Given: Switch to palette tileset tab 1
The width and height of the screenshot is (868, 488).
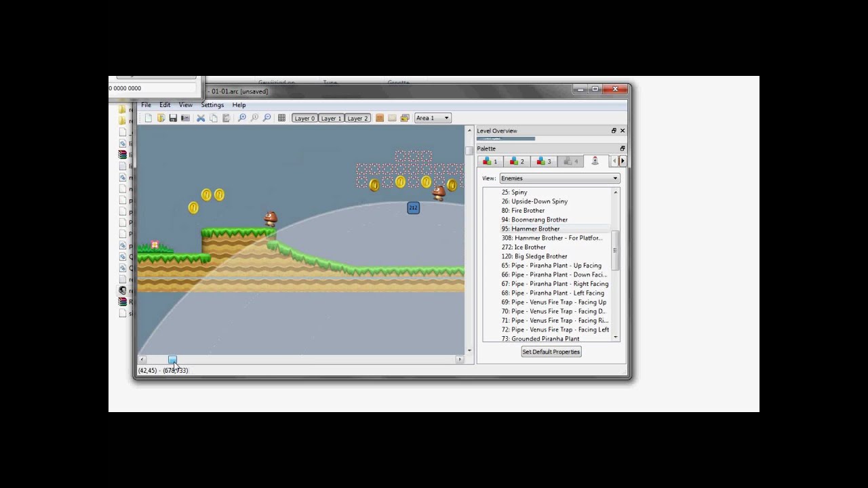Looking at the screenshot, I should tap(490, 161).
